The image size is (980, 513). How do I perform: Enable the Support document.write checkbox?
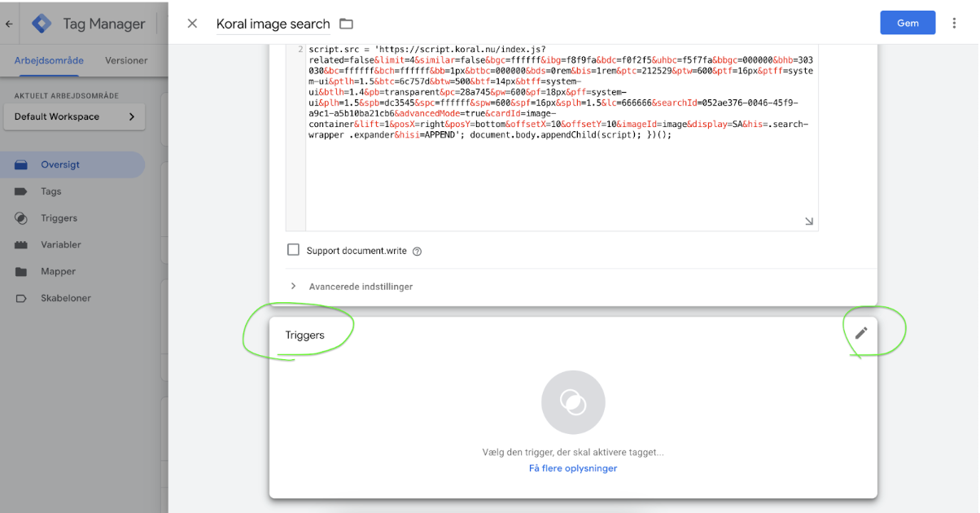coord(293,250)
